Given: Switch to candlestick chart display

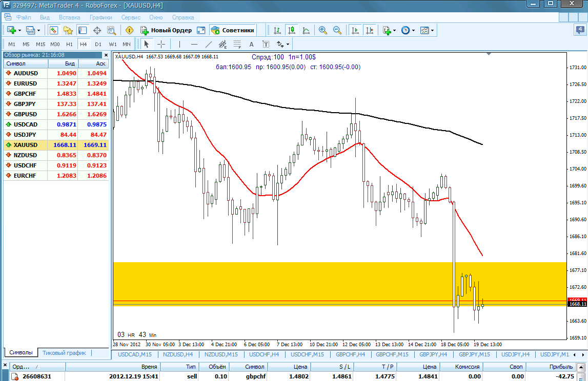Looking at the screenshot, I should point(291,30).
